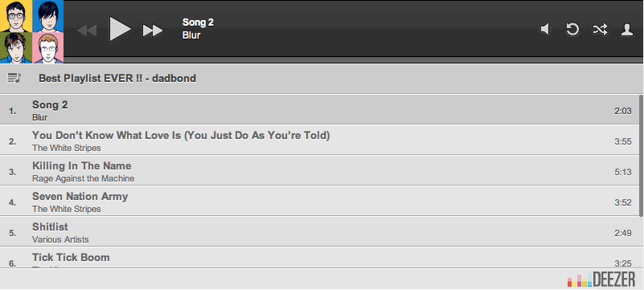
Task: Skip to next track with fast-forward icon
Action: pos(153,31)
